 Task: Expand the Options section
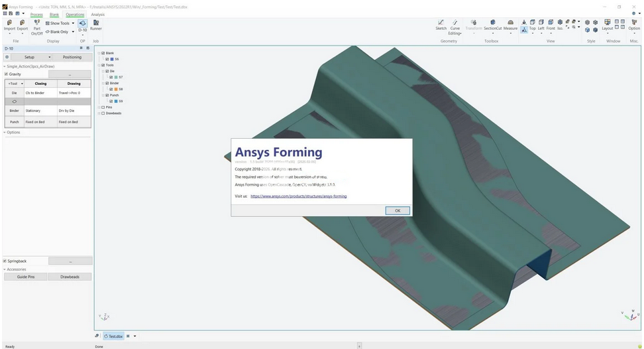click(13, 133)
